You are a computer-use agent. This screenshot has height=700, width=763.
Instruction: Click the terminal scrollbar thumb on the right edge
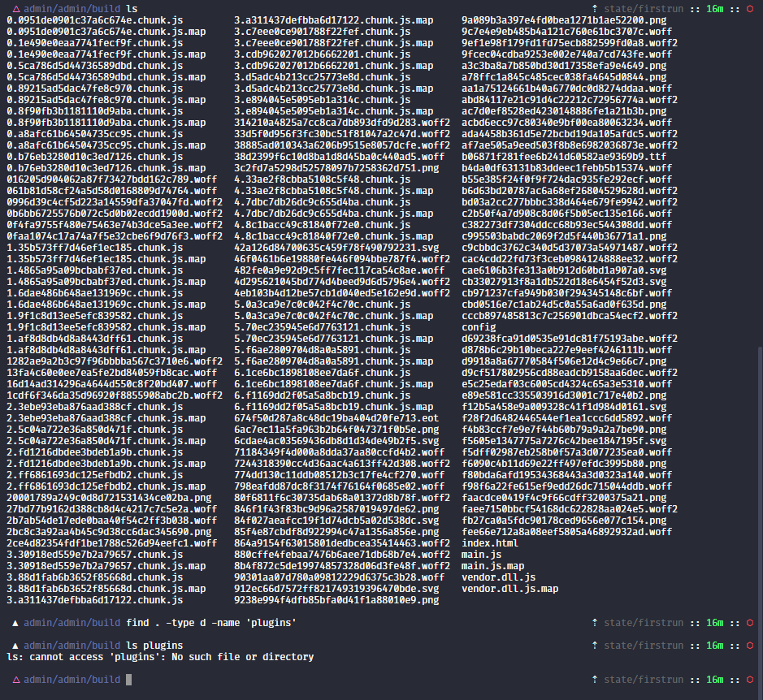coord(760,521)
